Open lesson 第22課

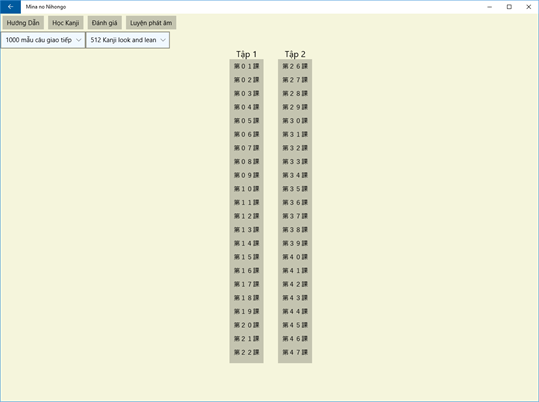(246, 352)
